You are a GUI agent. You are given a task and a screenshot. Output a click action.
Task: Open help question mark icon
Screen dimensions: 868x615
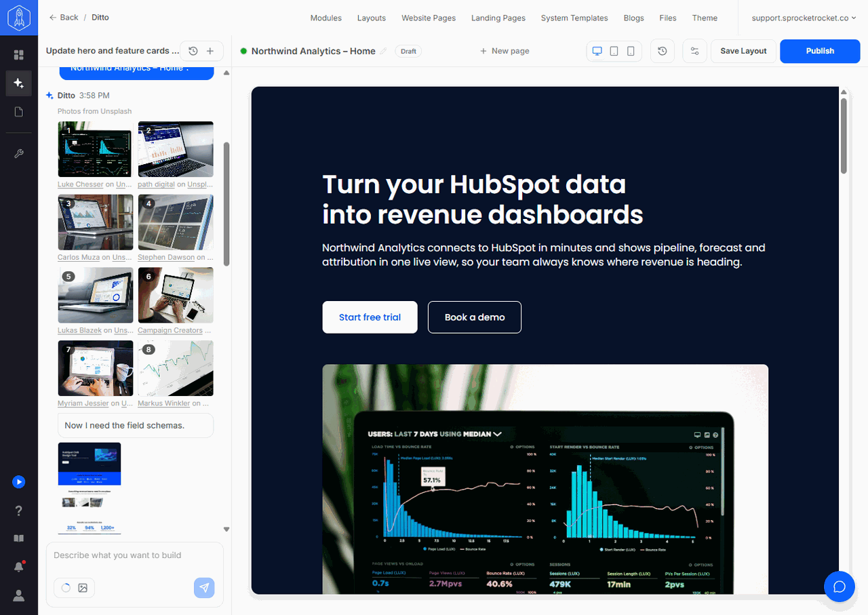(x=19, y=511)
